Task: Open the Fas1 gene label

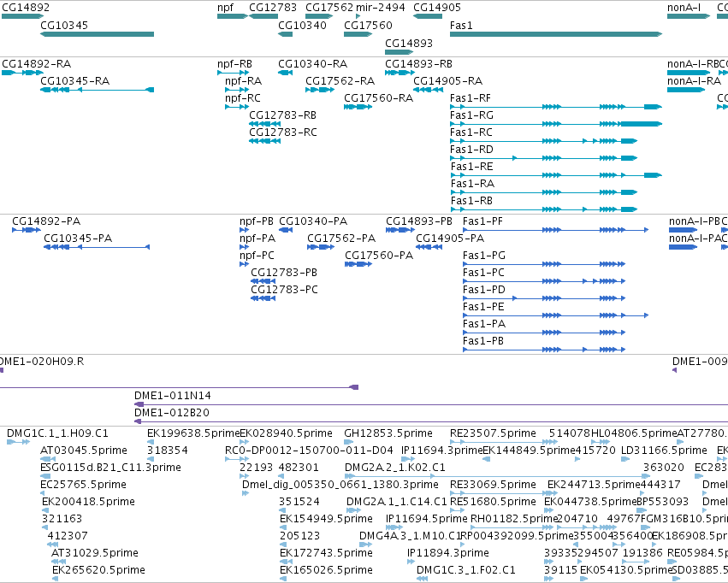Action: point(461,25)
